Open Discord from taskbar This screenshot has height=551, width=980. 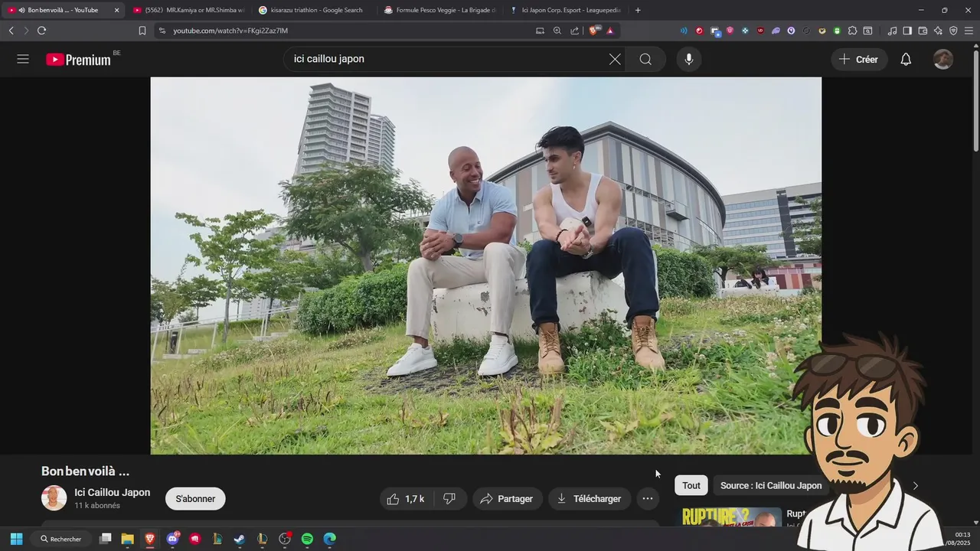click(173, 539)
